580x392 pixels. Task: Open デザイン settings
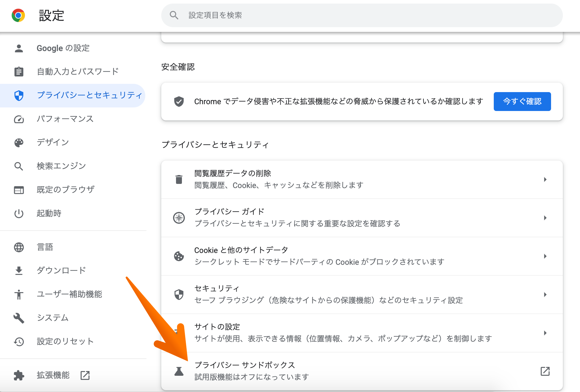pos(73,143)
